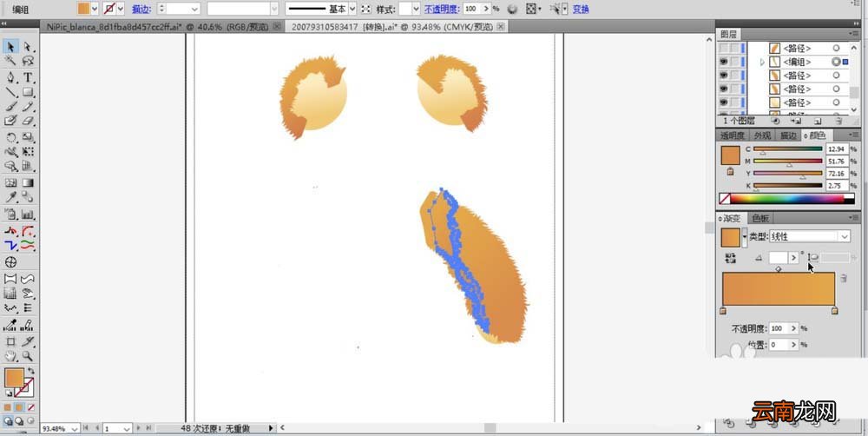Expand the <编组> layer group triangle

point(762,62)
